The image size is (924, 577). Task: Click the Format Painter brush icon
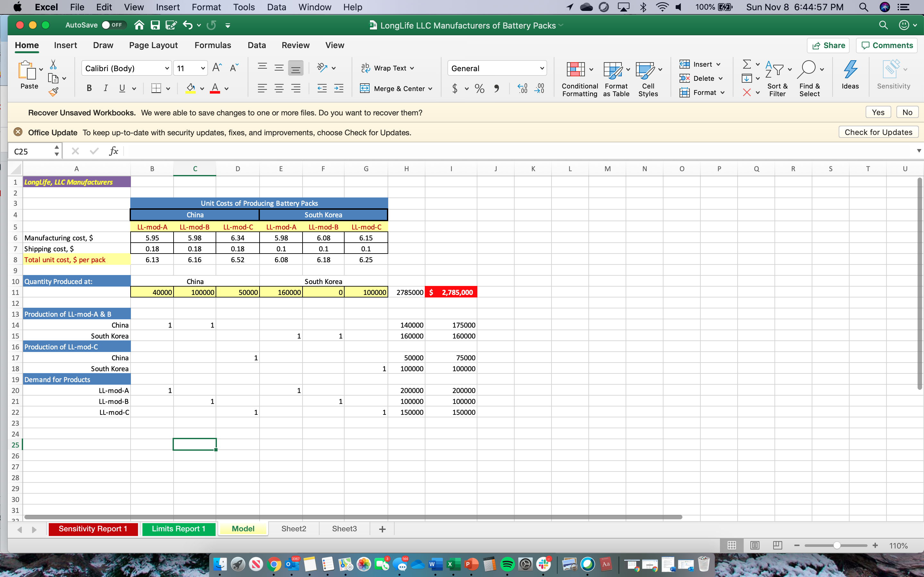(54, 92)
